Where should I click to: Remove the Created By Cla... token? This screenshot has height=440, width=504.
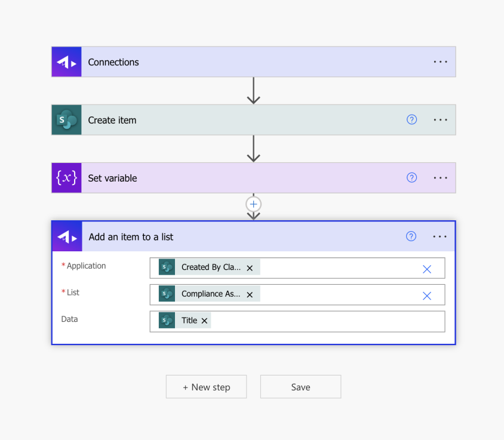250,268
